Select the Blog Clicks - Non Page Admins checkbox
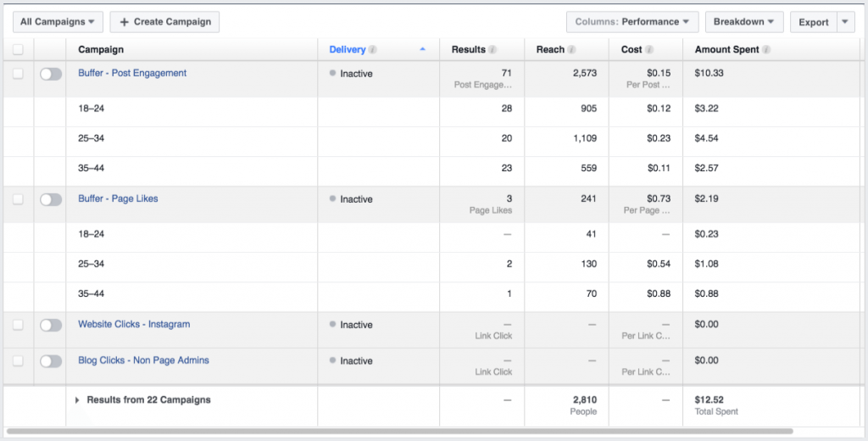The height and width of the screenshot is (441, 868). [19, 360]
